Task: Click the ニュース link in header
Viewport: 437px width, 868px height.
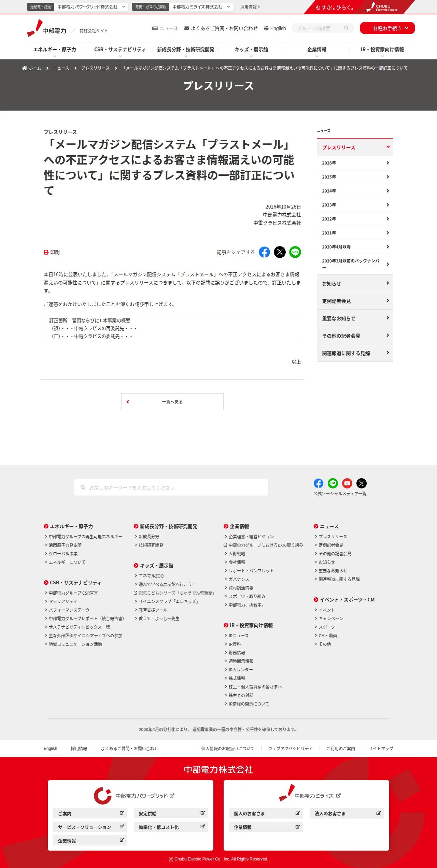Action: [165, 28]
